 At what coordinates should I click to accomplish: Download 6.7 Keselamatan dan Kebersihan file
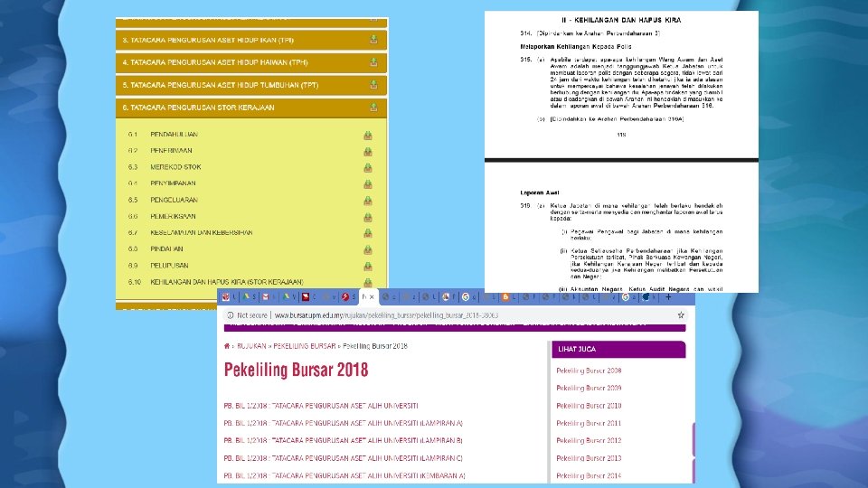pyautogui.click(x=368, y=233)
